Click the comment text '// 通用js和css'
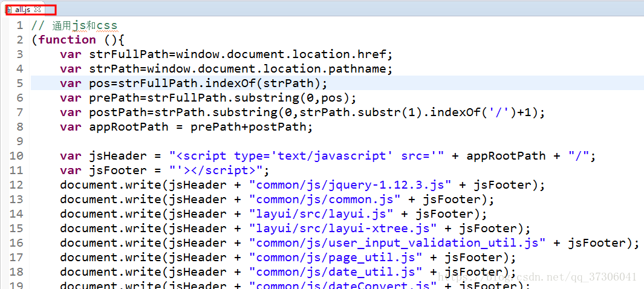 pyautogui.click(x=74, y=26)
